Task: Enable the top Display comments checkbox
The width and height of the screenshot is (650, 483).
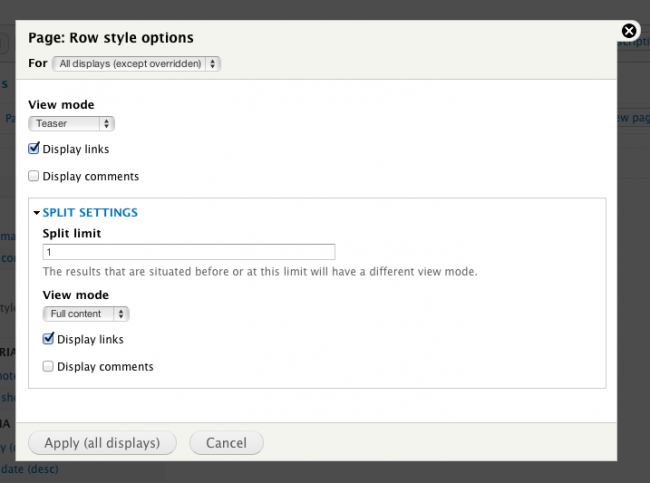Action: click(35, 177)
